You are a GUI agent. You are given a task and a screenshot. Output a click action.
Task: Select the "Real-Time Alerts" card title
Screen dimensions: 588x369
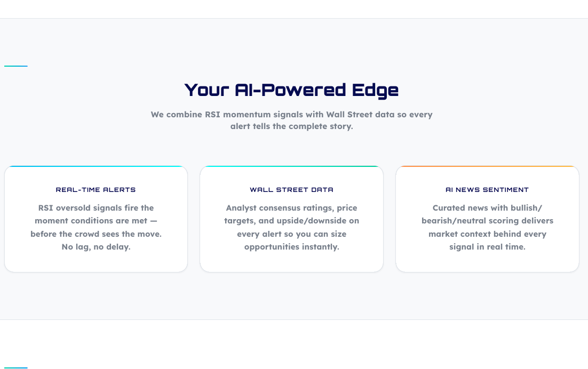coord(96,190)
